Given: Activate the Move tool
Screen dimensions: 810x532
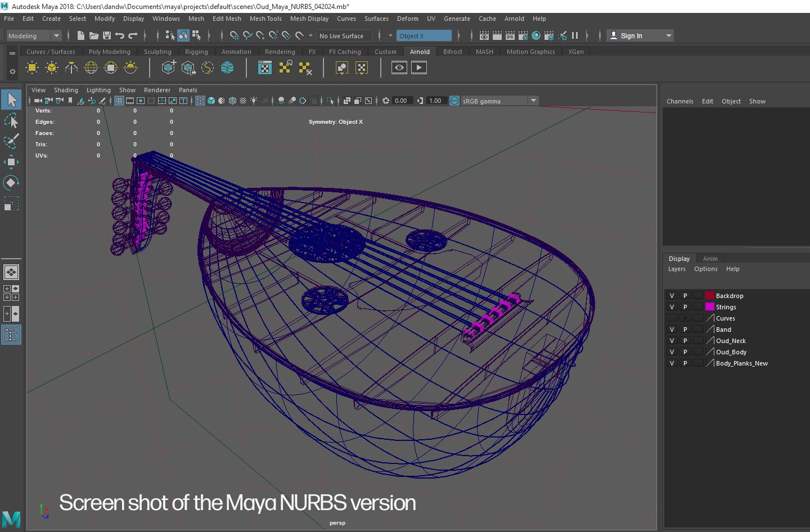Looking at the screenshot, I should click(11, 162).
